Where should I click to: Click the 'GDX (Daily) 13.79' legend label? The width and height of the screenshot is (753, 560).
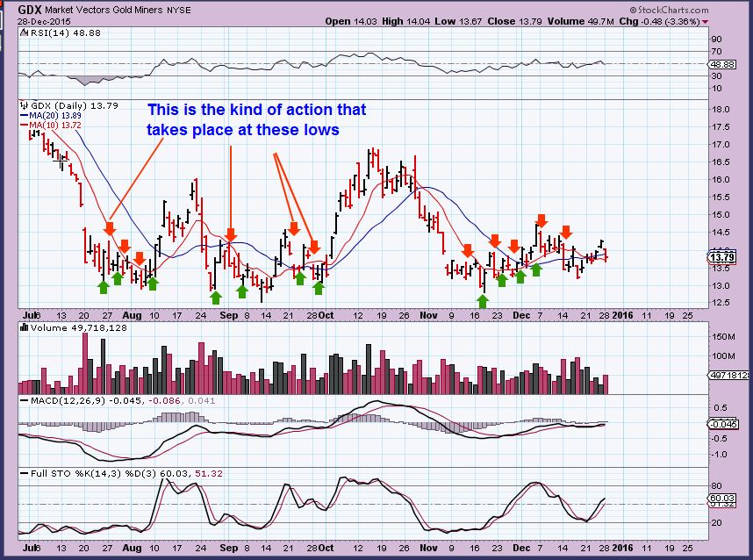[74, 105]
